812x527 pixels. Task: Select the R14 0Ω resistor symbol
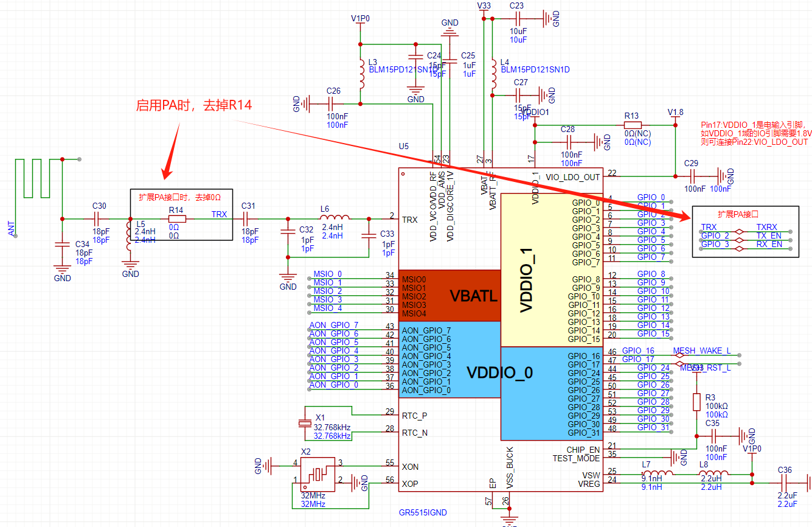coord(176,218)
